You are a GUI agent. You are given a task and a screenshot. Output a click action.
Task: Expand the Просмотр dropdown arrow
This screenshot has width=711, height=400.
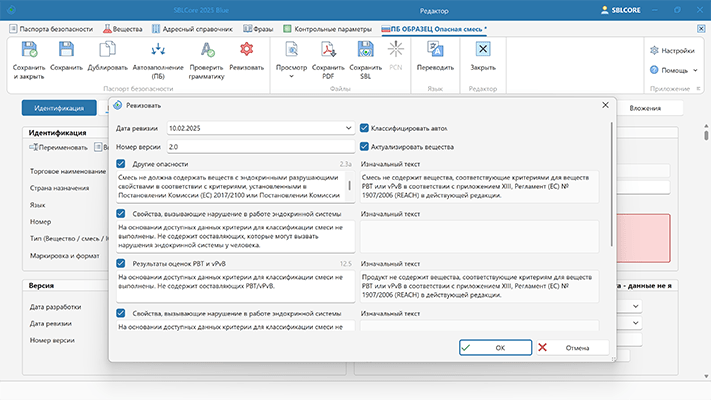click(292, 76)
